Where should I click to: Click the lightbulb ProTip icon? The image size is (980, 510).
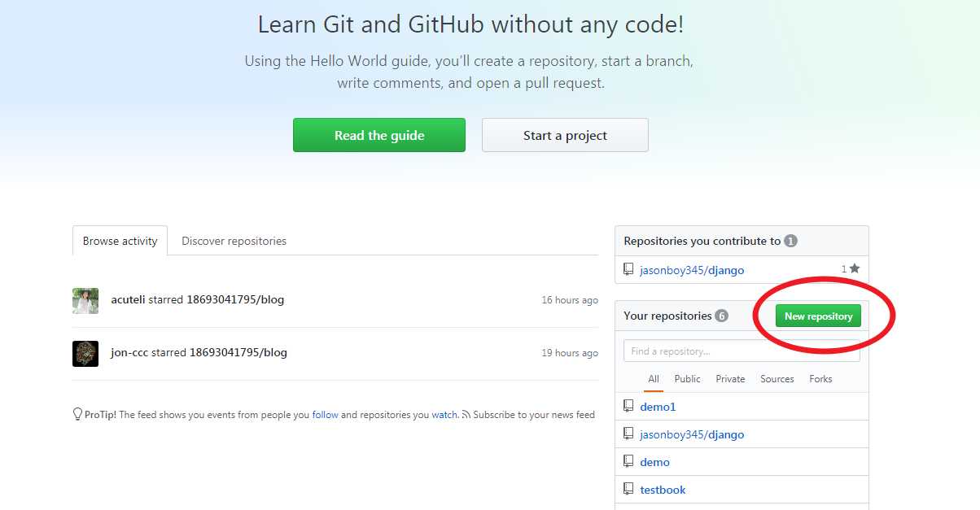(77, 414)
